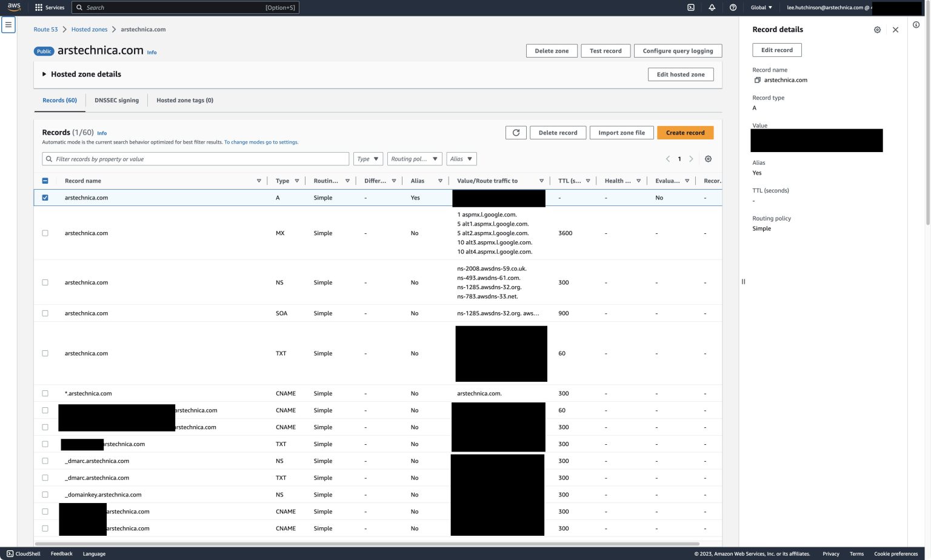Toggle the left navigation hamburger menu
Viewport: 931px width, 560px height.
coord(8,25)
